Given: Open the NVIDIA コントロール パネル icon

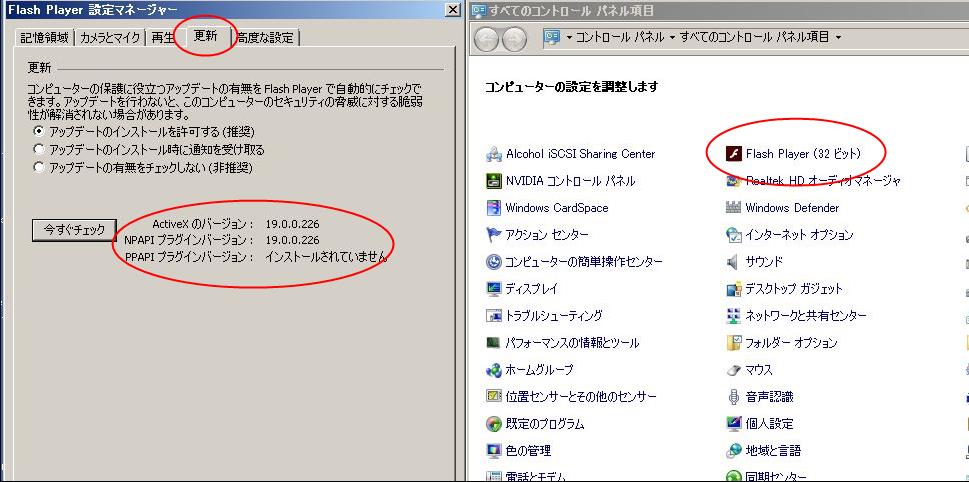Looking at the screenshot, I should click(x=493, y=181).
